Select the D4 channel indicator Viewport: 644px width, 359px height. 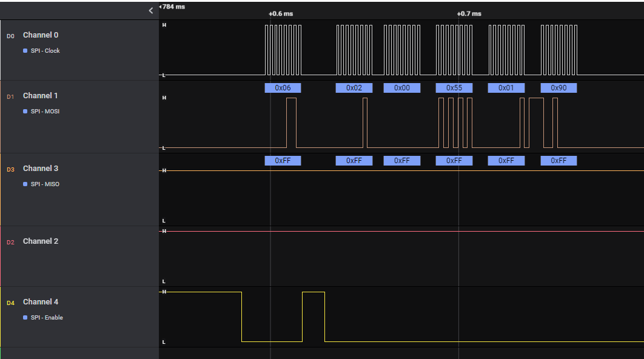pos(10,303)
